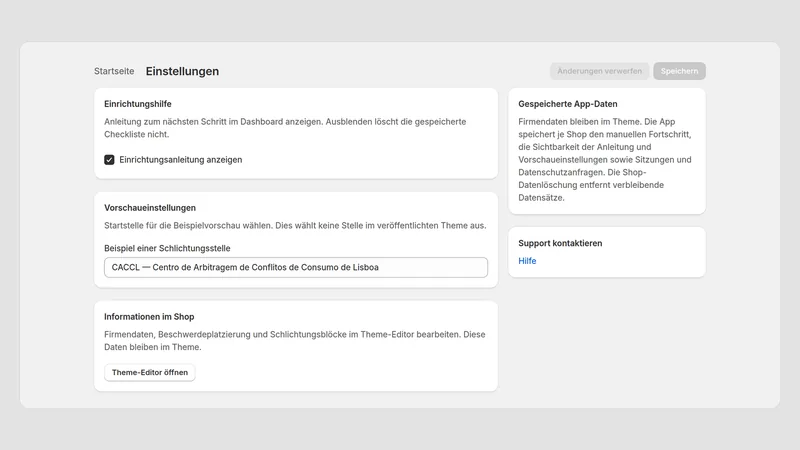Viewport: 800px width, 450px height.
Task: Click the Speichern button
Action: tap(679, 71)
